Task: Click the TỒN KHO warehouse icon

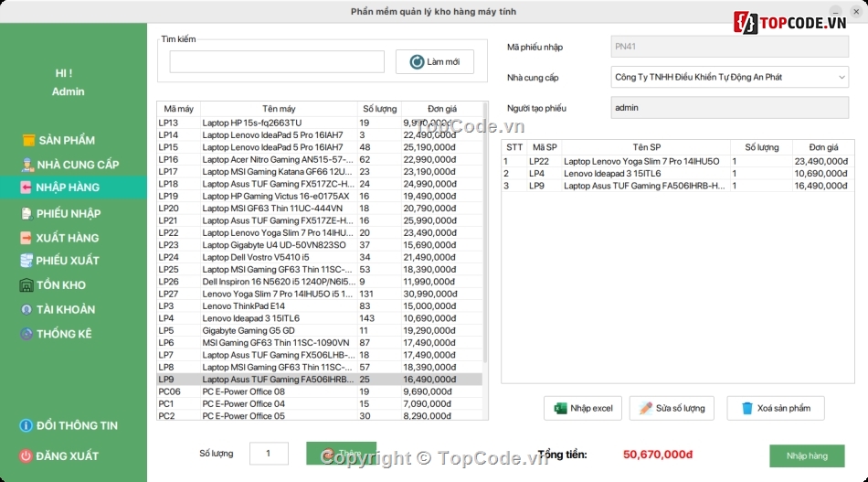Action: click(x=26, y=285)
